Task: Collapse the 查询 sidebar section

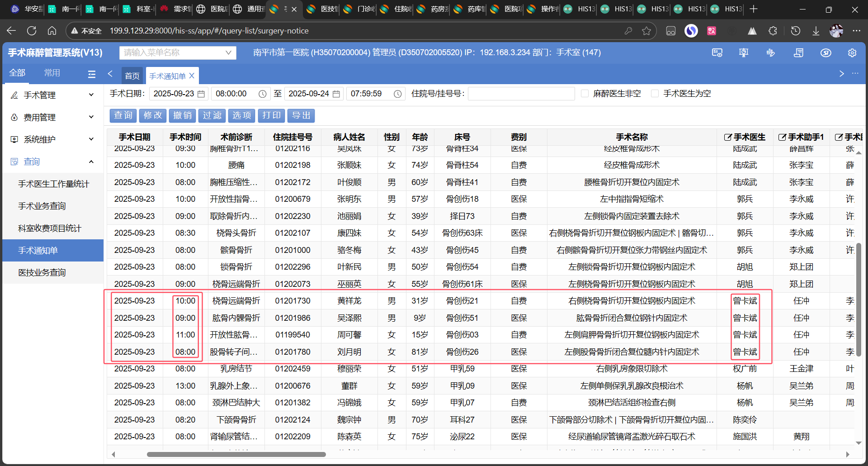Action: [91, 162]
